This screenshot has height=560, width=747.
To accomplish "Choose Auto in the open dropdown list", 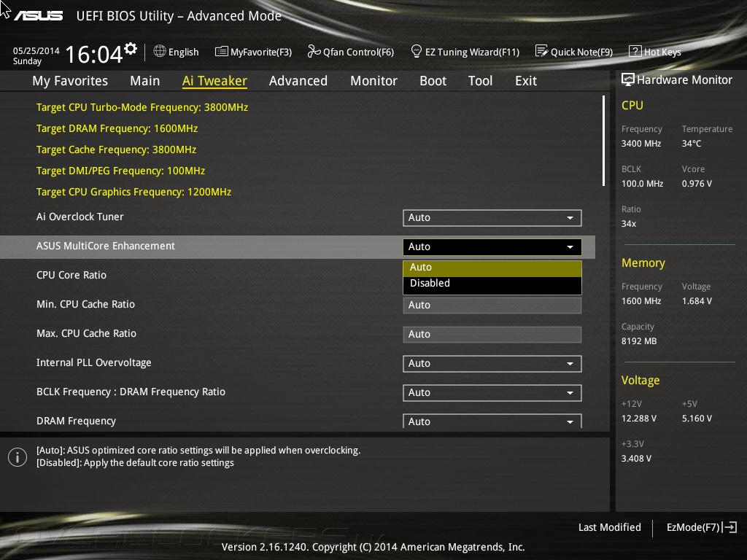I will coord(492,268).
